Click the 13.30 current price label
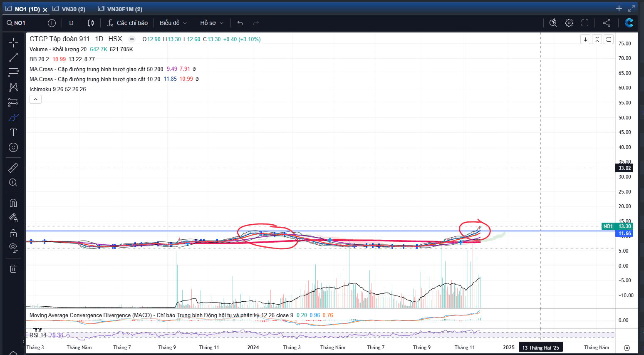Image resolution: width=644 pixels, height=355 pixels. 624,226
